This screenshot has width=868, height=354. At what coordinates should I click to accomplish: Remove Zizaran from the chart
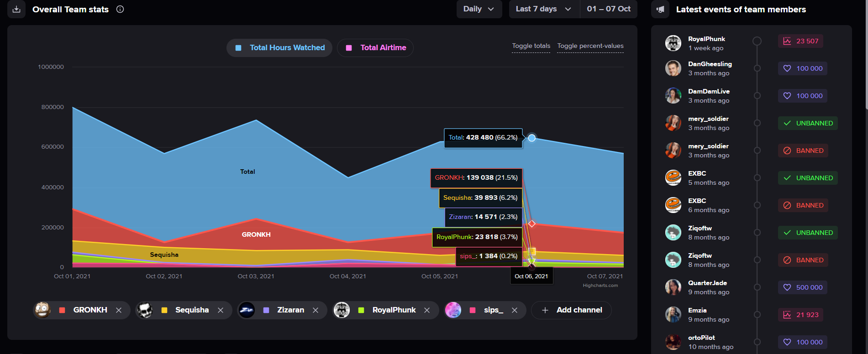(316, 310)
